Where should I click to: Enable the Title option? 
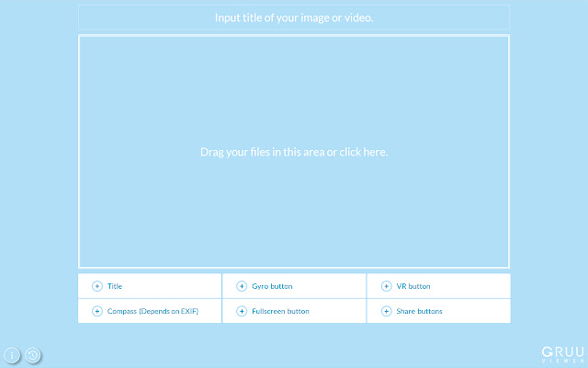coord(115,286)
